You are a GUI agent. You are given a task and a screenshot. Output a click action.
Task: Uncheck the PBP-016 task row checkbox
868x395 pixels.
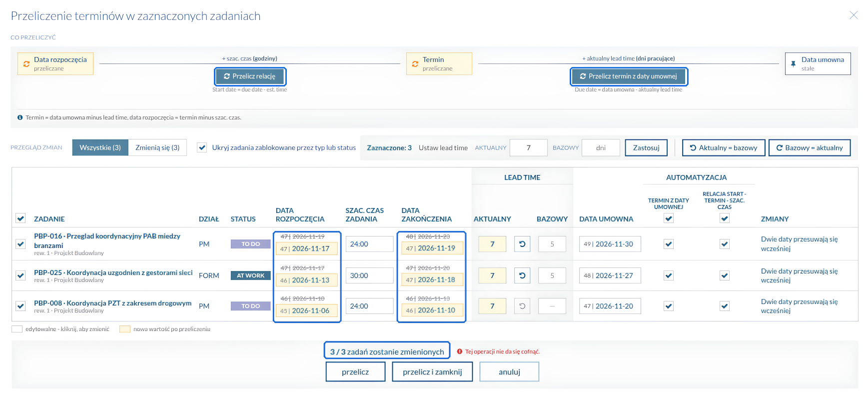[20, 244]
